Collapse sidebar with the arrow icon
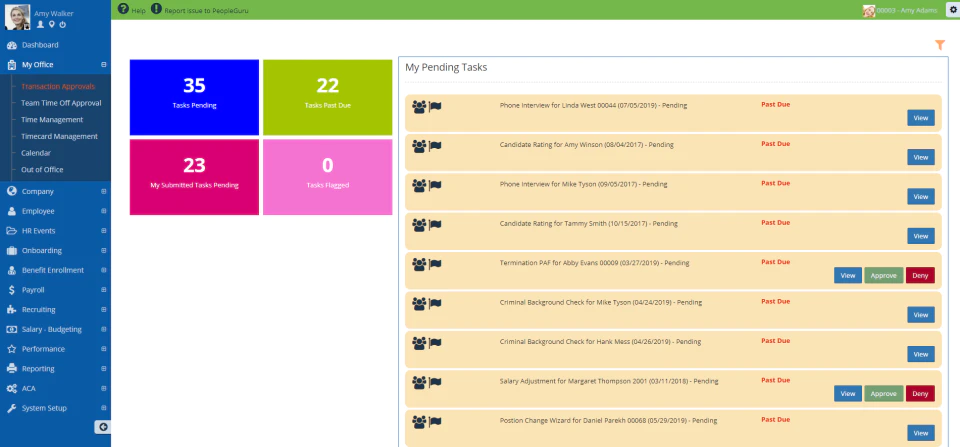 (x=102, y=427)
